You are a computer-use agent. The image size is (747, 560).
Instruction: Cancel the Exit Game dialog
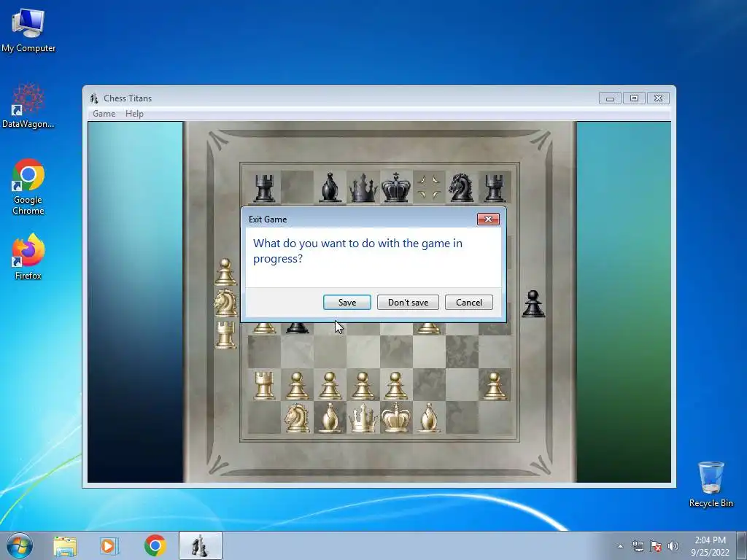tap(469, 303)
